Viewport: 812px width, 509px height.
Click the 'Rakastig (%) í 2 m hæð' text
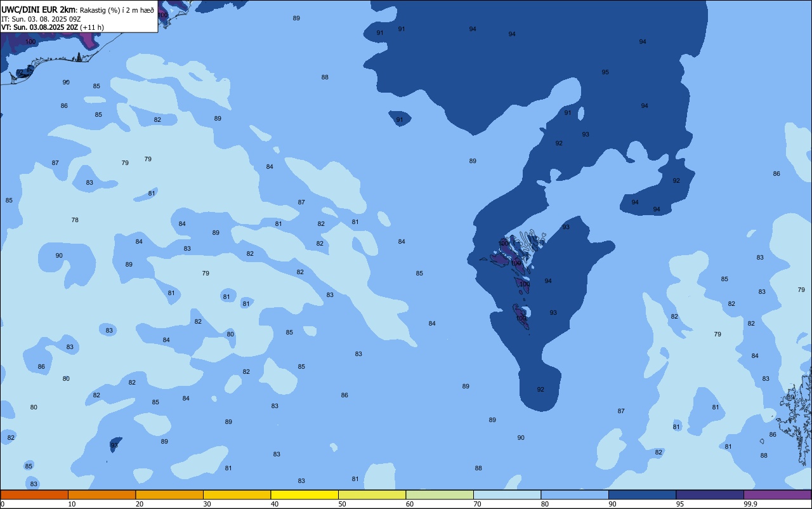tap(117, 10)
